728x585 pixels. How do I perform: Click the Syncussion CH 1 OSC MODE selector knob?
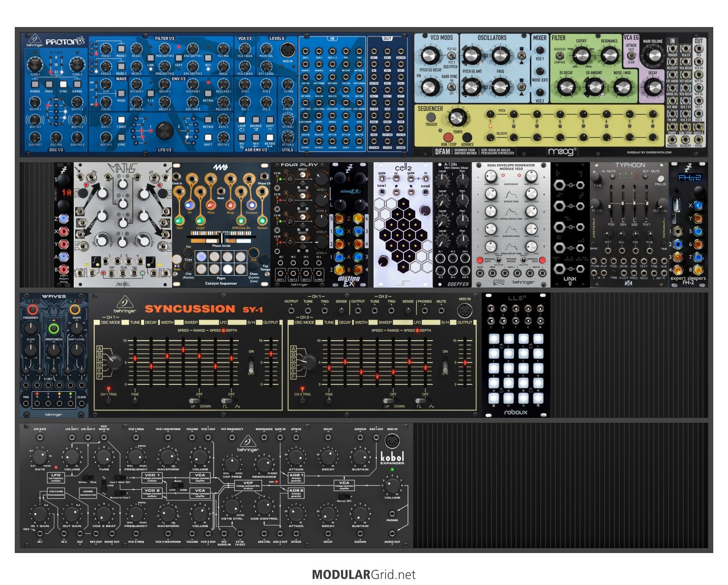point(114,362)
